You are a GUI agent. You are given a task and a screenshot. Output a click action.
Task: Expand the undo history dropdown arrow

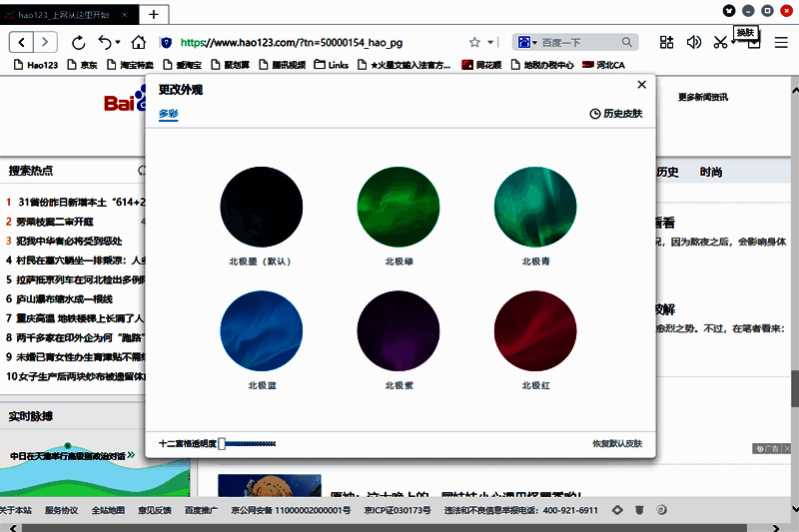[118, 42]
